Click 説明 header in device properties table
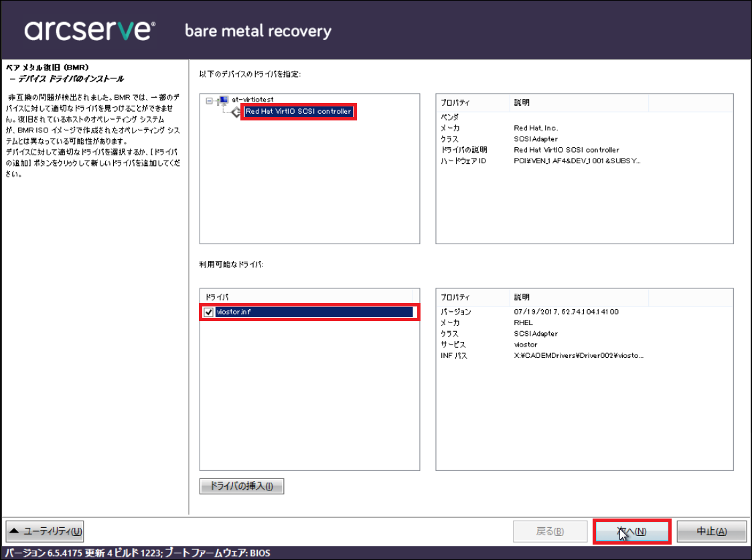Image resolution: width=752 pixels, height=560 pixels. click(x=579, y=102)
